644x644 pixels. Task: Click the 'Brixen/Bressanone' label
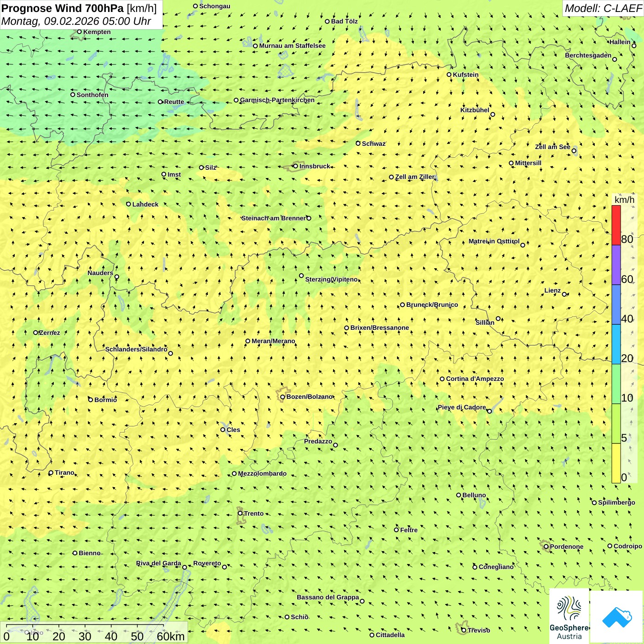pos(379,328)
